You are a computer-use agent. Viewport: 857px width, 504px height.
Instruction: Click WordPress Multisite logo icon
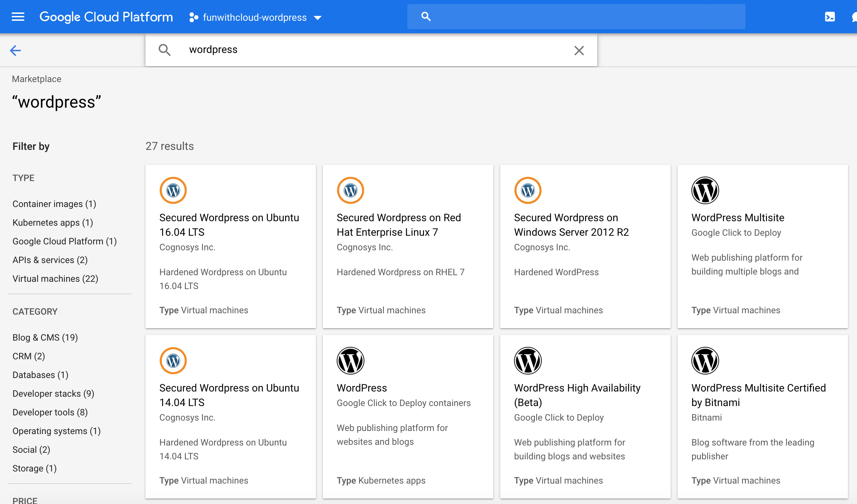click(705, 190)
